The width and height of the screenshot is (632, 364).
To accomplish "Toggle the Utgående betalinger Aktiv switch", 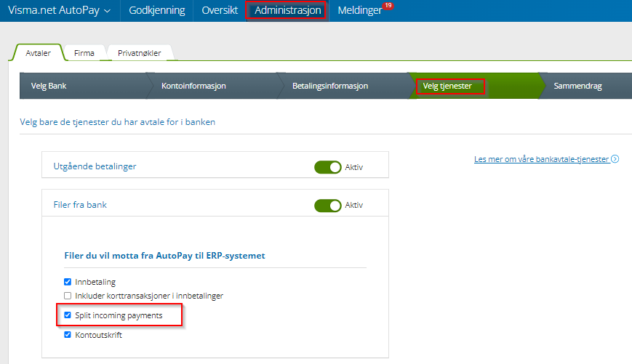I will tap(328, 167).
